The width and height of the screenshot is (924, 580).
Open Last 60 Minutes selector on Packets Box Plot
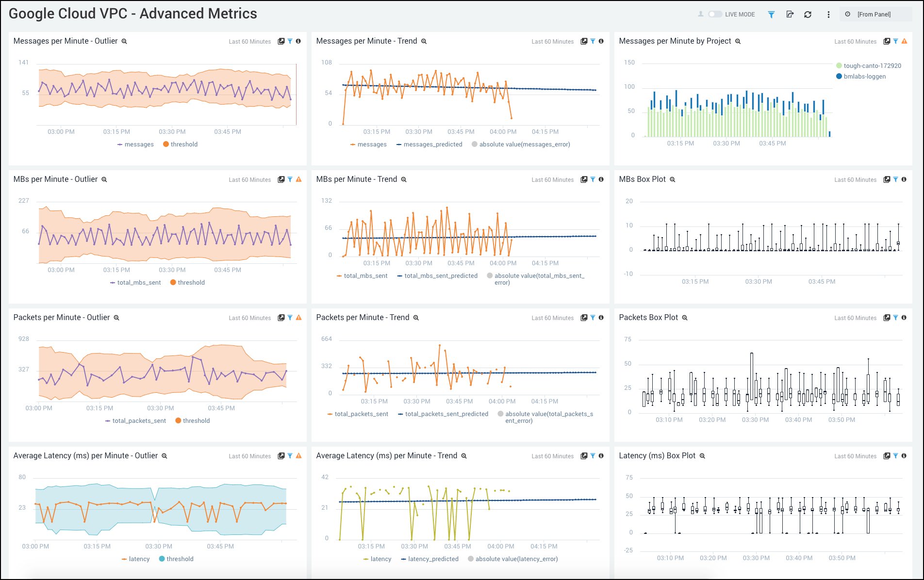pos(855,318)
